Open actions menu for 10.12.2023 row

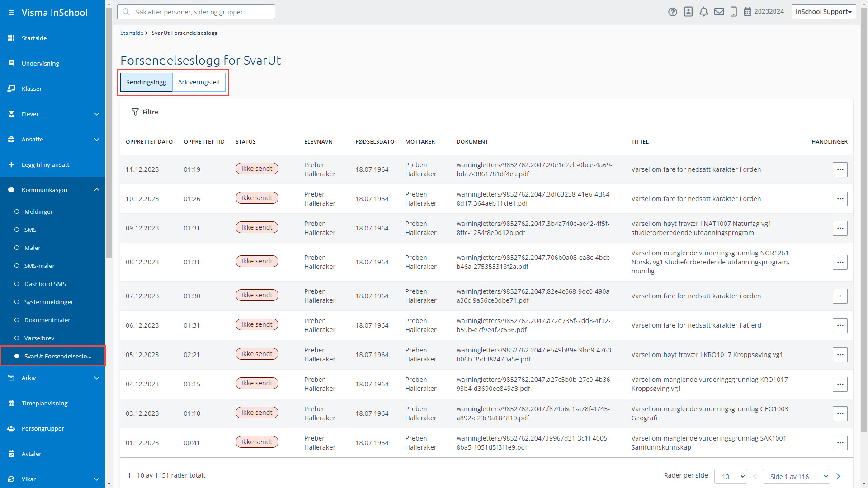tap(840, 199)
